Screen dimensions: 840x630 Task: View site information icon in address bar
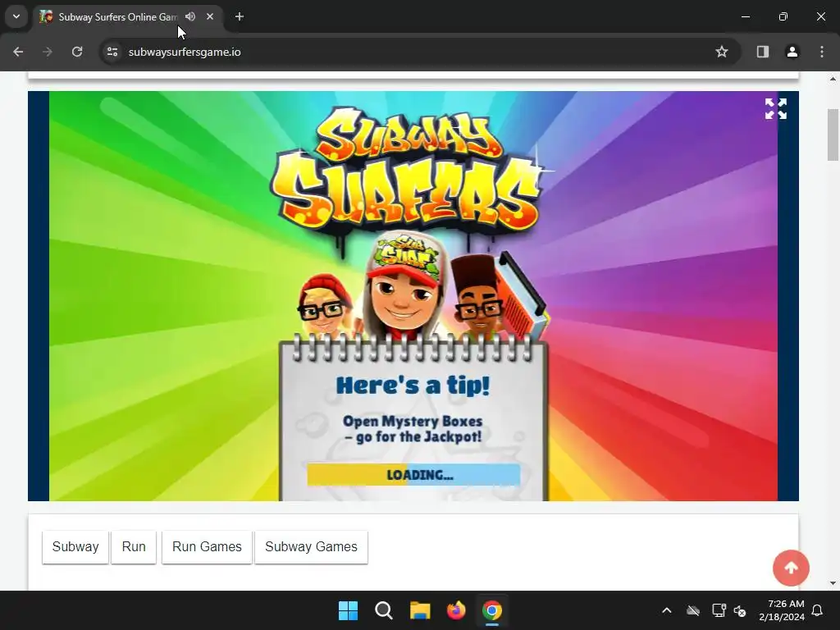[112, 52]
